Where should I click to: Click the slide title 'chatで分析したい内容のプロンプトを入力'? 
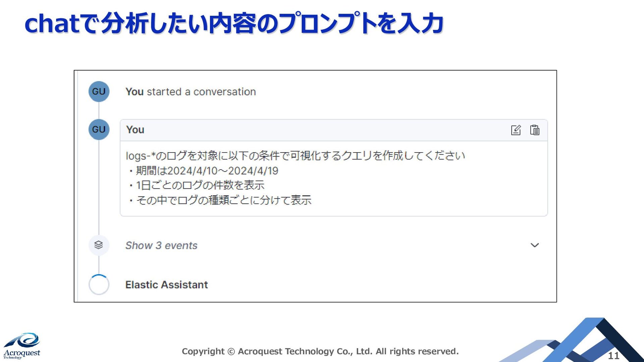(234, 23)
